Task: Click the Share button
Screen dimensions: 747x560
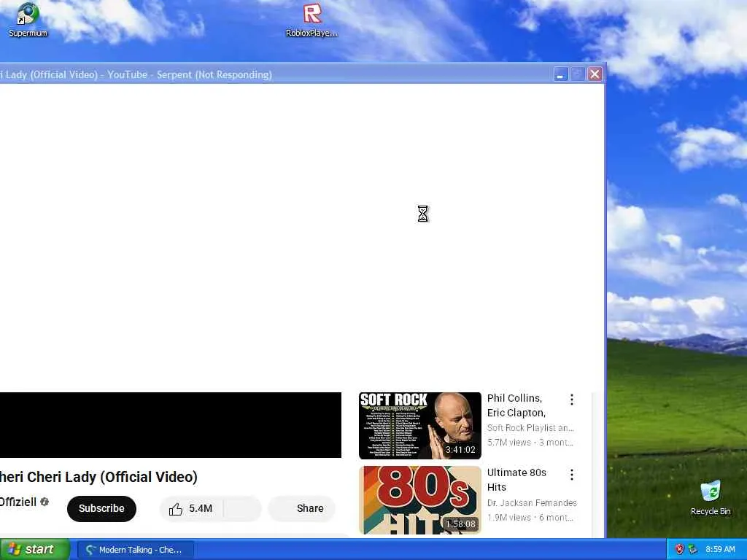Action: point(302,508)
